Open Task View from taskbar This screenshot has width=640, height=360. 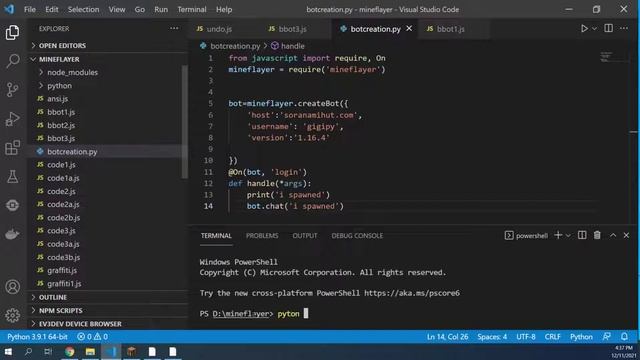tap(48, 351)
